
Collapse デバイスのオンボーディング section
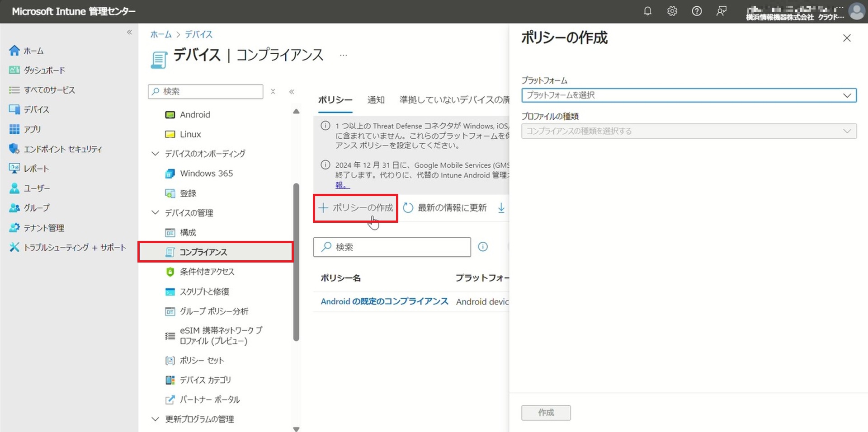point(155,154)
